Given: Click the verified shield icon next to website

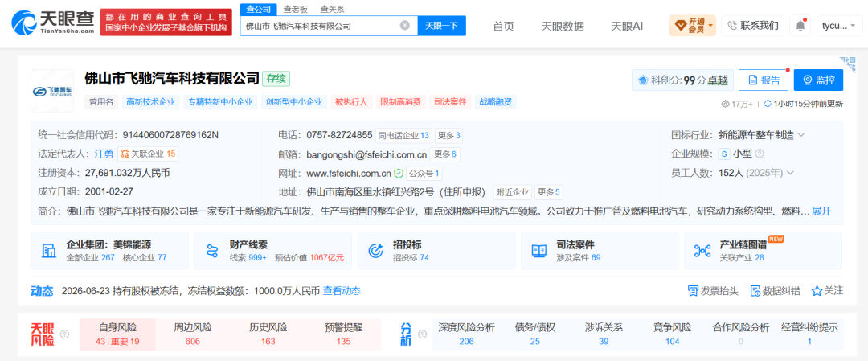Looking at the screenshot, I should tap(398, 174).
